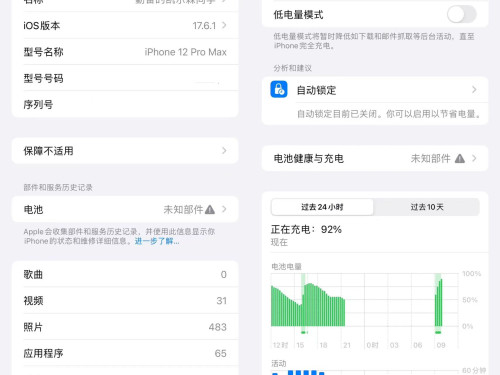The height and width of the screenshot is (375, 500).
Task: Tap 未知部件 label in 电池 row
Action: [183, 209]
